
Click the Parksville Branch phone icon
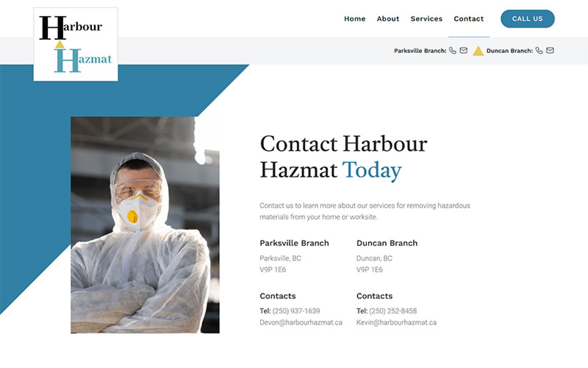coord(452,50)
